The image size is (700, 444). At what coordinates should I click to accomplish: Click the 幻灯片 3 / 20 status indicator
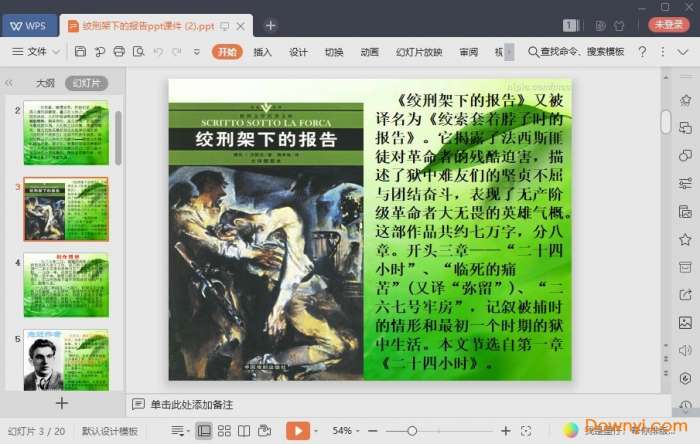pos(37,431)
